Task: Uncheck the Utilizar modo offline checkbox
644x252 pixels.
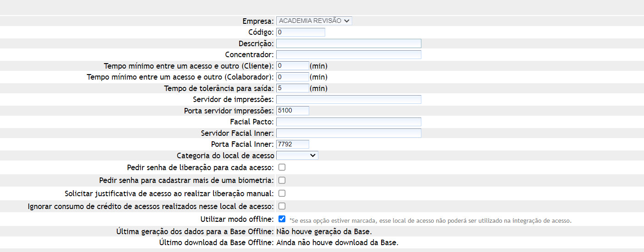Action: pyautogui.click(x=282, y=219)
